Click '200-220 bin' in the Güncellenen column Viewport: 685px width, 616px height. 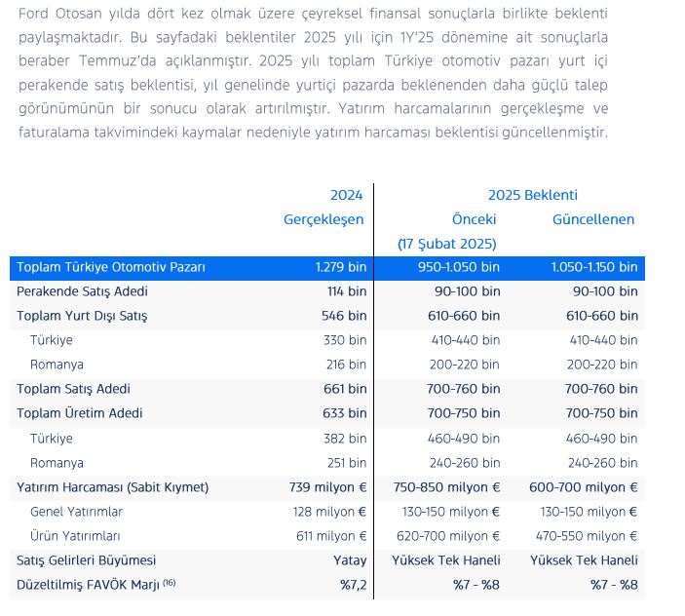(x=602, y=365)
